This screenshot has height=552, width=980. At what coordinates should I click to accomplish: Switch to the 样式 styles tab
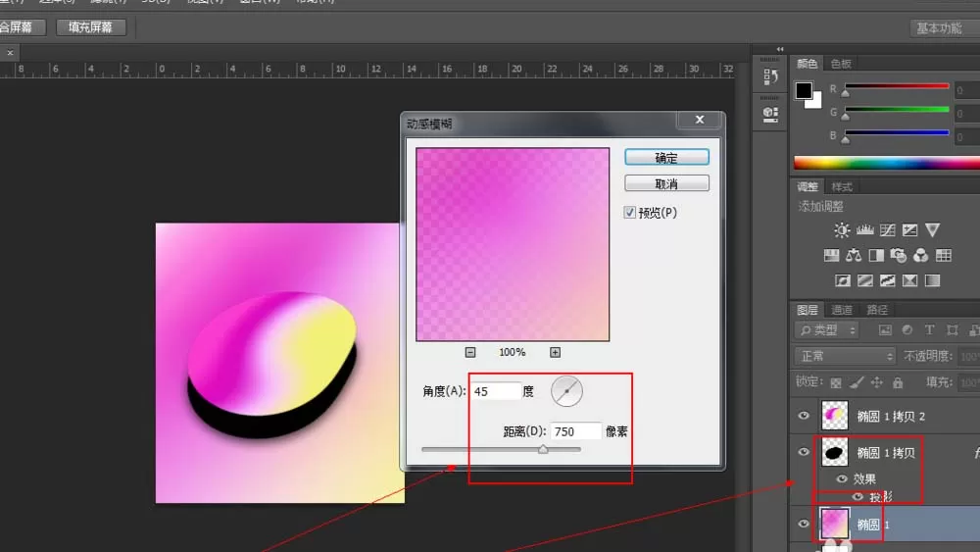841,187
